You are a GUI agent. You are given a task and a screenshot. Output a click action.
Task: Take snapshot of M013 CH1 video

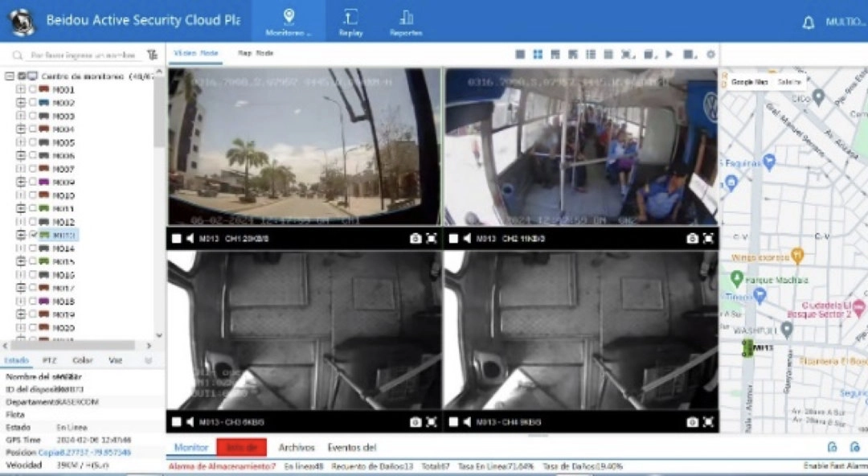tap(416, 238)
